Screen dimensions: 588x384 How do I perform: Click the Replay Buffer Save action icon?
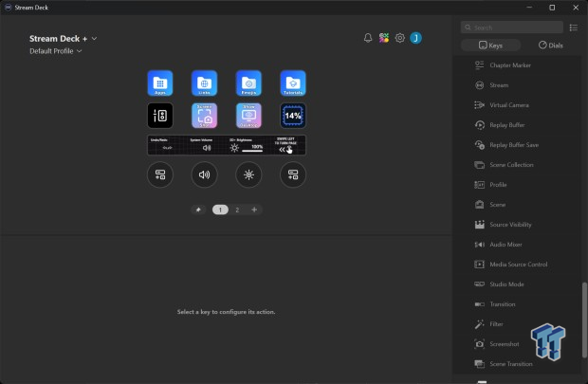(x=479, y=145)
